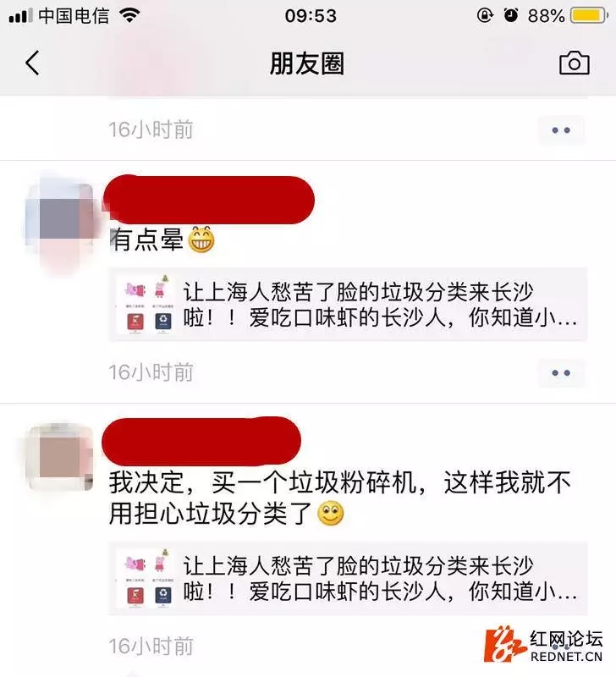This screenshot has height=677, width=616.
Task: Tap the grinning emoji after 有点晕
Action: point(201,239)
